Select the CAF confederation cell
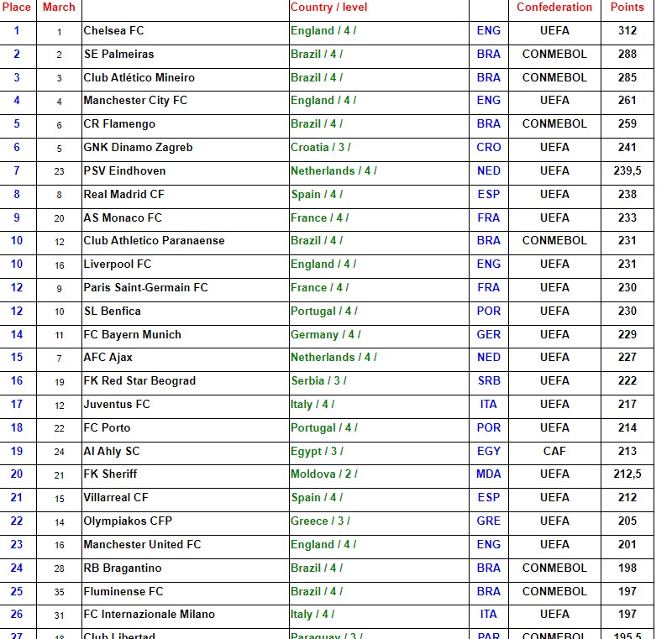This screenshot has width=672, height=639. (x=554, y=451)
